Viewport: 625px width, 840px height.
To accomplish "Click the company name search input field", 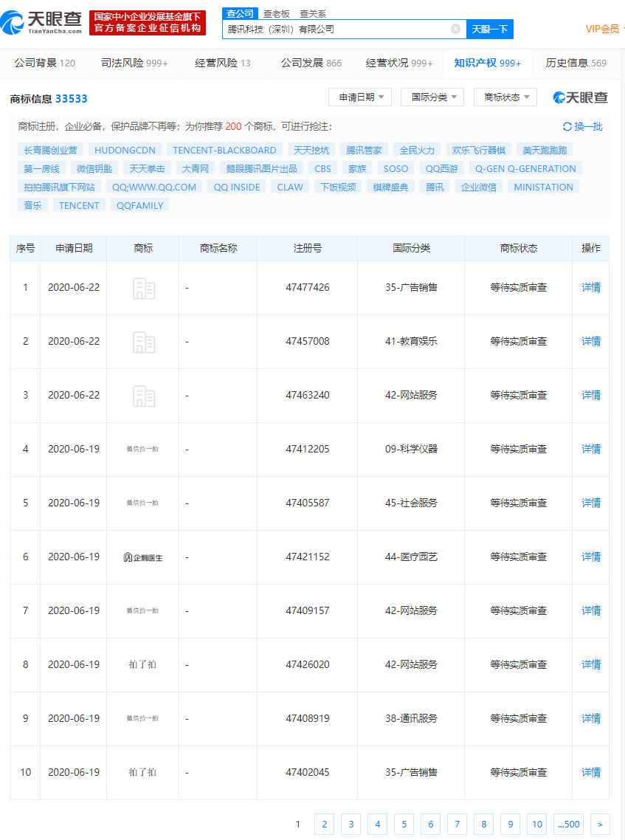I will (x=336, y=29).
